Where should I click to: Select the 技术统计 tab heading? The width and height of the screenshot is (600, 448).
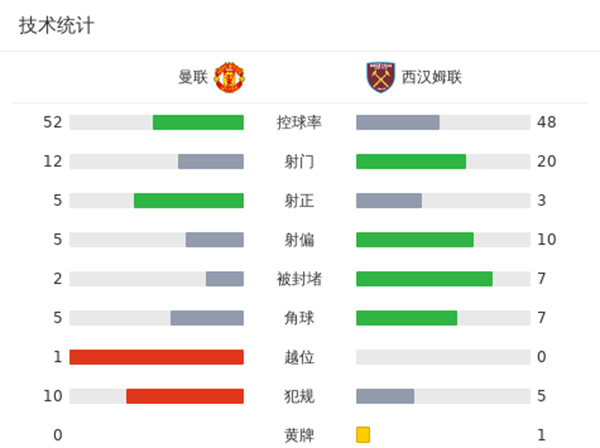pos(56,26)
